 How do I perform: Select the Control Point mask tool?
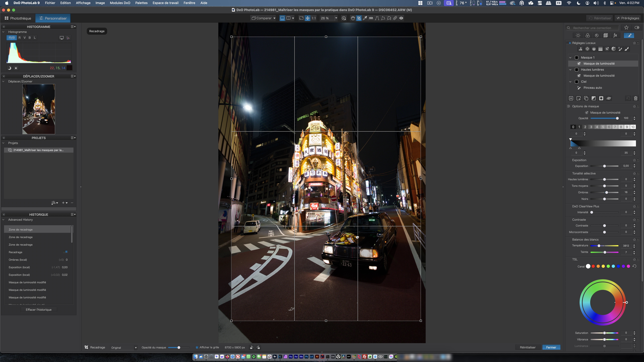[587, 49]
